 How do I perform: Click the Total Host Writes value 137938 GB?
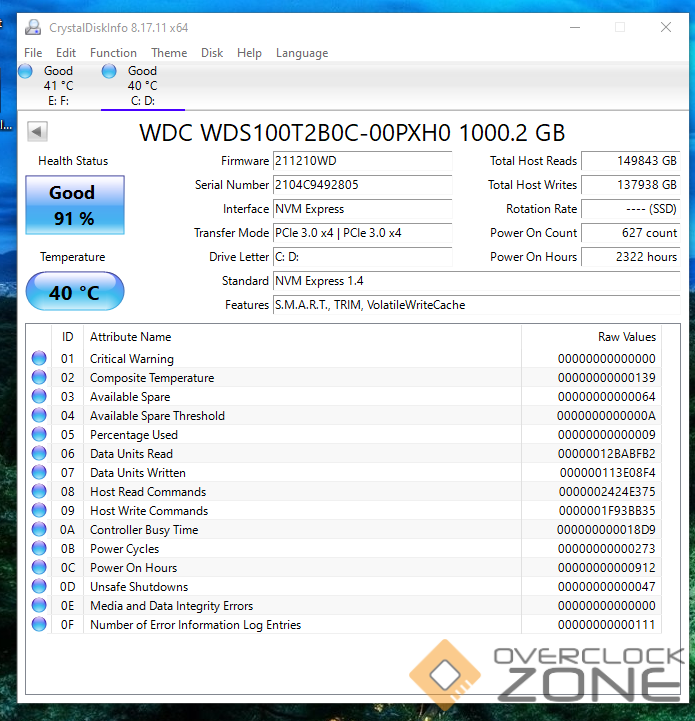pyautogui.click(x=631, y=185)
